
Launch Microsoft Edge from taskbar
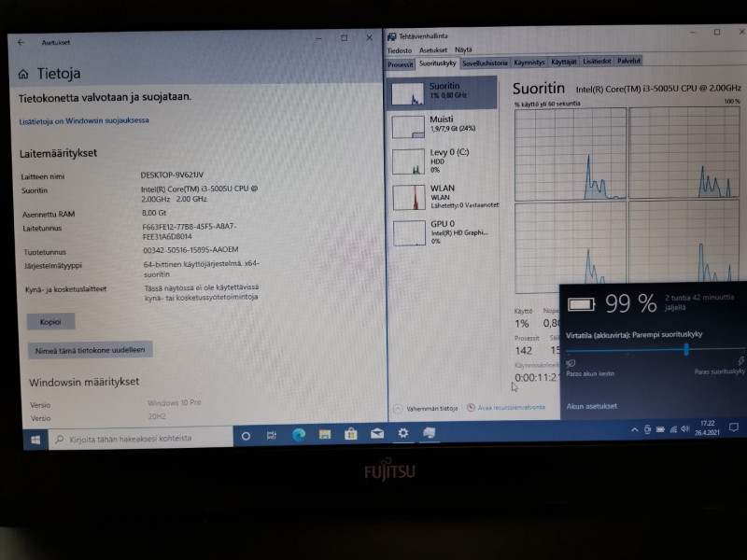tap(299, 434)
